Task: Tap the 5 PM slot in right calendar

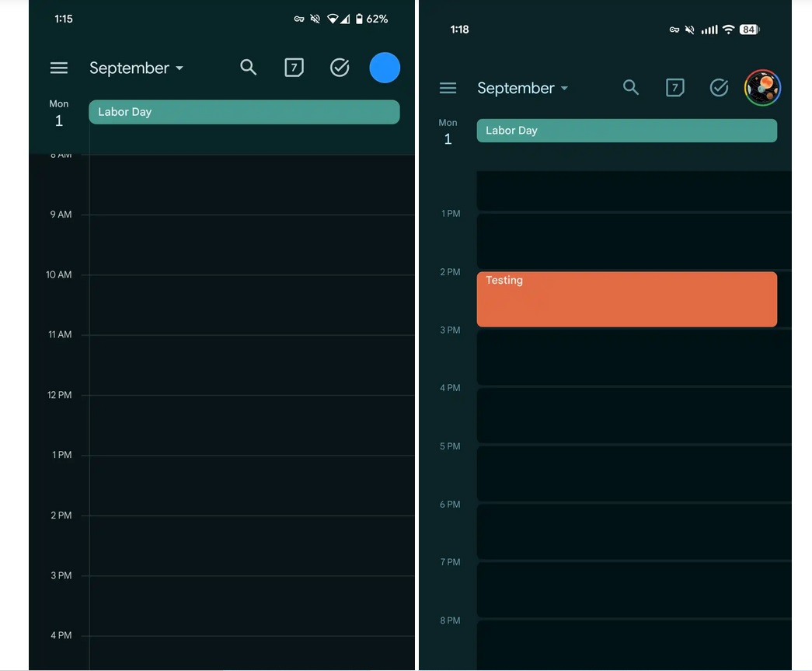Action: coord(634,473)
